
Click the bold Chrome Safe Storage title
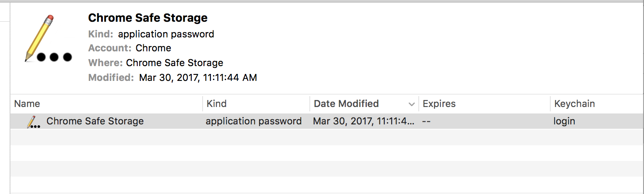[148, 18]
